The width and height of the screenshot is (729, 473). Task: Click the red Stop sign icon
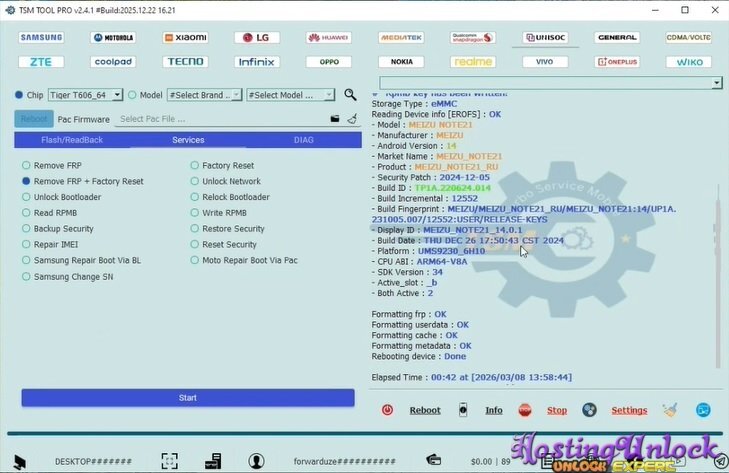pyautogui.click(x=525, y=410)
